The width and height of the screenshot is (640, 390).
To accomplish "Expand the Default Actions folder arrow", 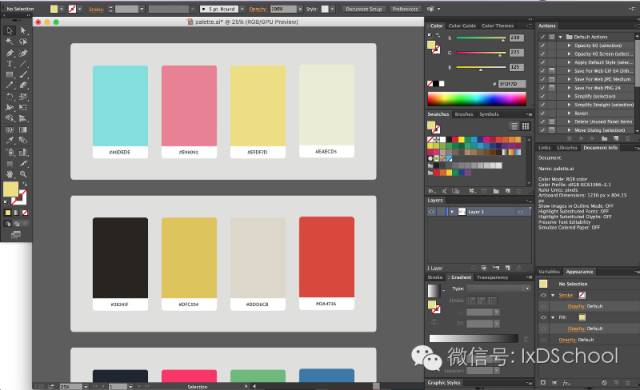I will (x=561, y=37).
